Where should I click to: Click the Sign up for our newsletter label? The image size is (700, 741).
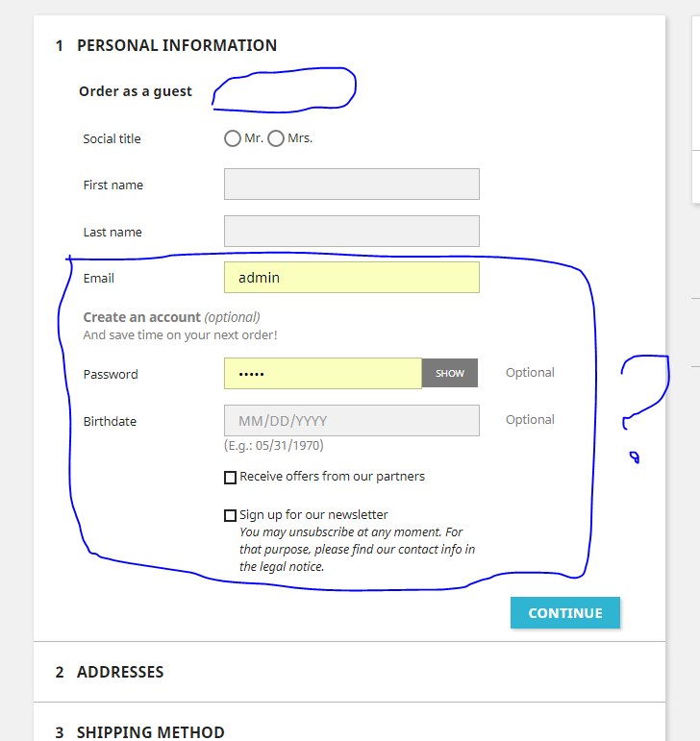pos(313,515)
